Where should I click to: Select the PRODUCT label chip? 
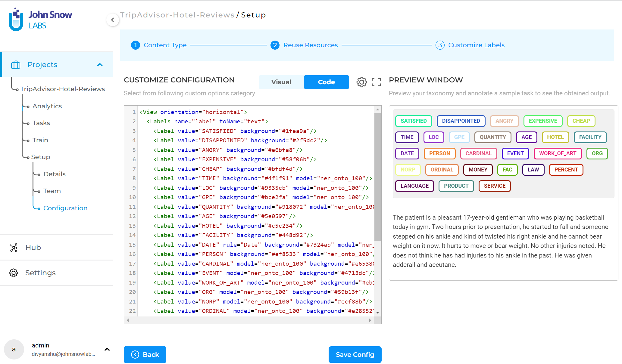456,186
